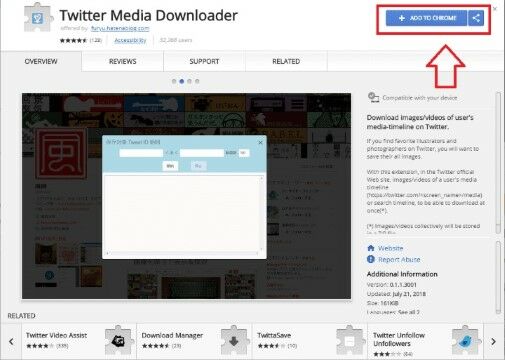Viewport: 505px width, 360px height.
Task: Click Twitter Video Assist star rating
Action: [x=40, y=346]
